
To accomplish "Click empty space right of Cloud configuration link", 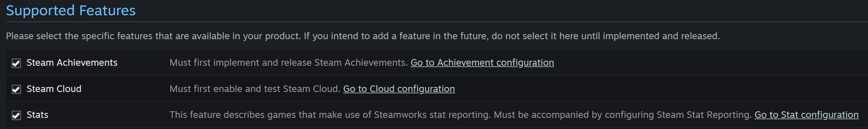I will point(640,89).
